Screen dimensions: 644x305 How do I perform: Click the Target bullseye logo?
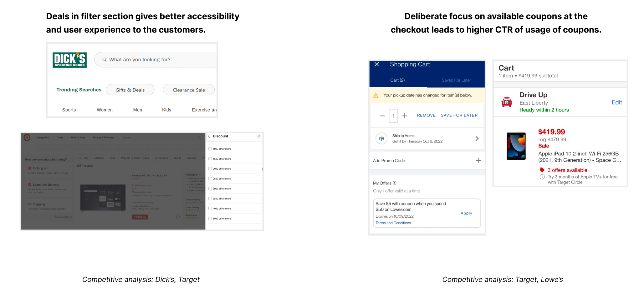coord(27,137)
